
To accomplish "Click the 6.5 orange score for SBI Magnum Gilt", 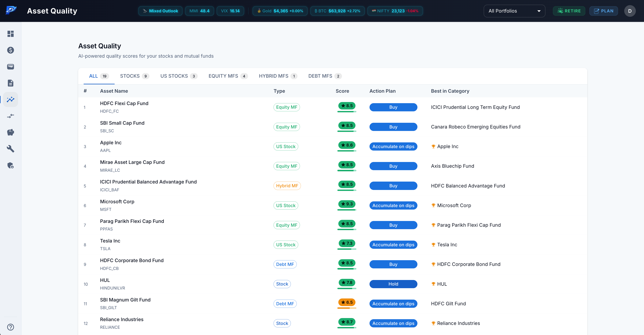I will [x=347, y=302].
